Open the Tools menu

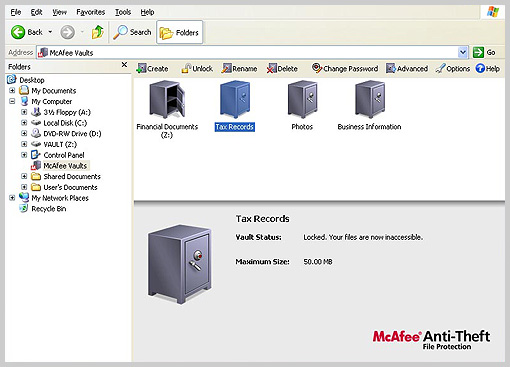pos(123,12)
